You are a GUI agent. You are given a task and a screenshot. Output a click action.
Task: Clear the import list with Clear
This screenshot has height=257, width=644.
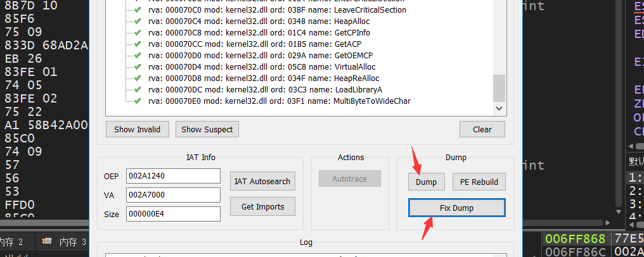pyautogui.click(x=482, y=129)
